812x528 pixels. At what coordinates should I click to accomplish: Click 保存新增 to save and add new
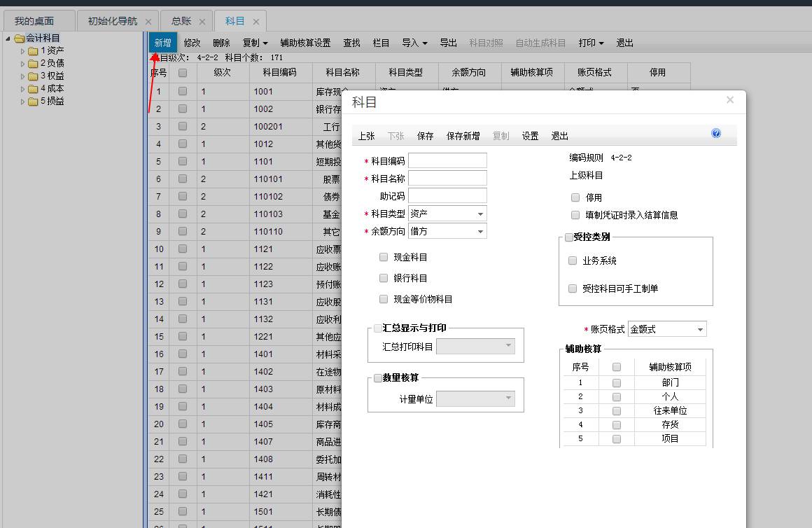click(x=463, y=136)
